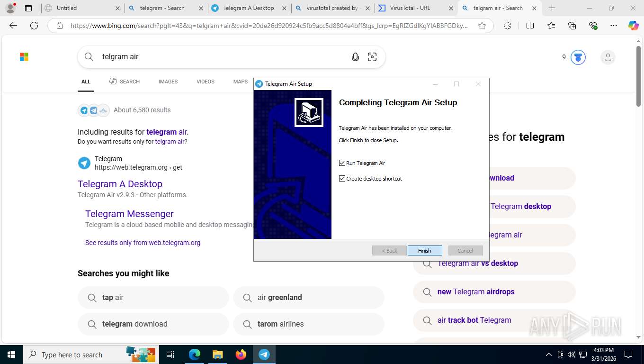644x364 pixels.
Task: Open Telegram icon on the taskbar
Action: [264, 355]
